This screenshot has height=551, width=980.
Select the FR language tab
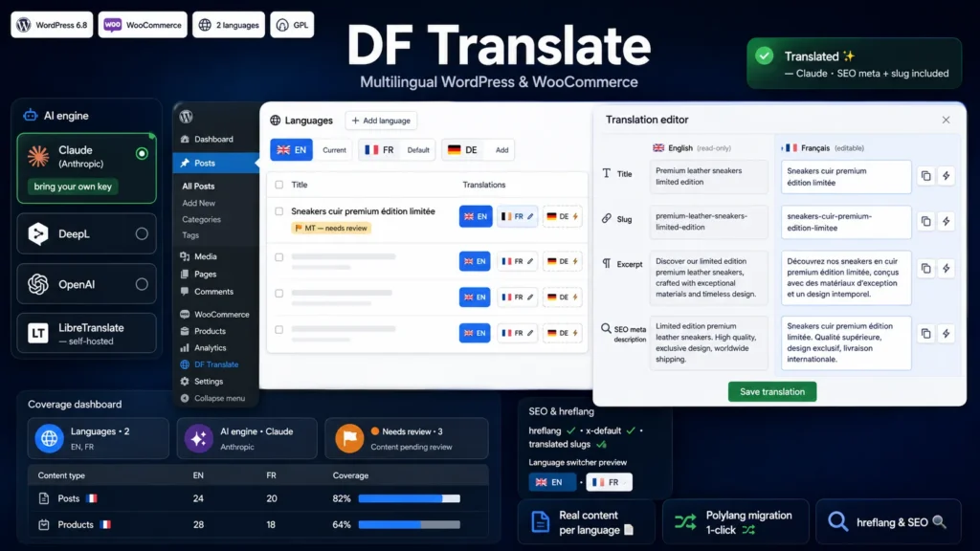(x=379, y=150)
